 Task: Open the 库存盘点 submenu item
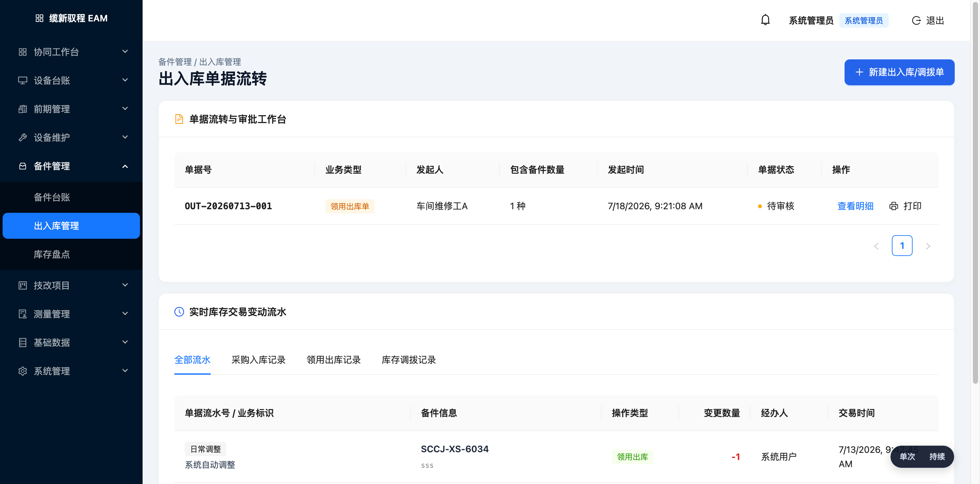pos(71,254)
